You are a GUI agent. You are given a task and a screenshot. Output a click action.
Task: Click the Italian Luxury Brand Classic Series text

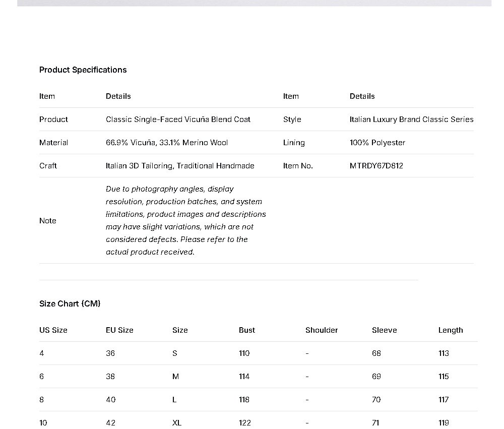pyautogui.click(x=411, y=119)
